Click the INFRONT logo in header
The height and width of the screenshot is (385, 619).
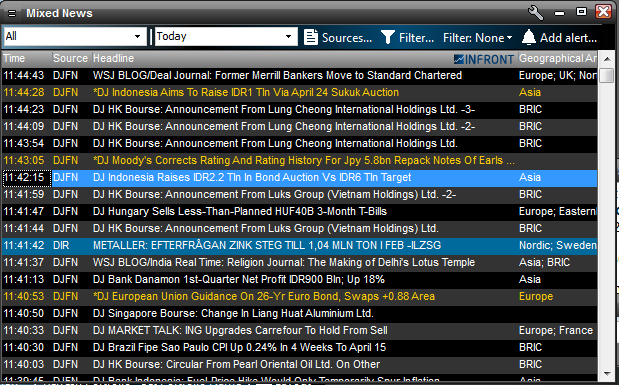pos(484,59)
